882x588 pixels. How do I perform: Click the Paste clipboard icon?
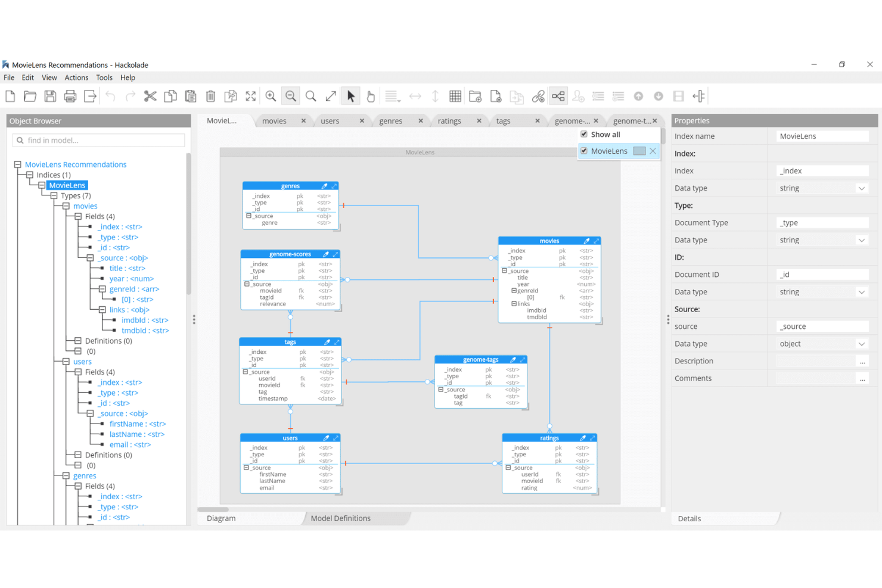click(x=191, y=96)
